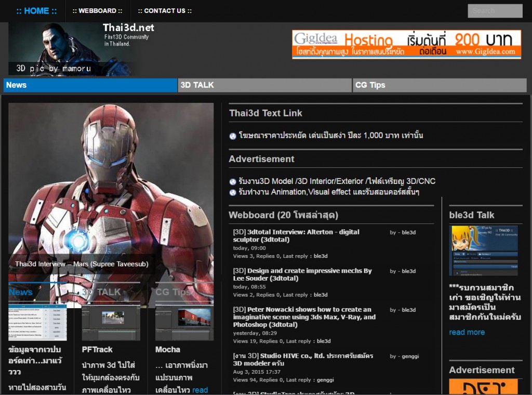Click the globe icon beside the 1,000 บาท ad link
532x395 pixels.
point(233,136)
